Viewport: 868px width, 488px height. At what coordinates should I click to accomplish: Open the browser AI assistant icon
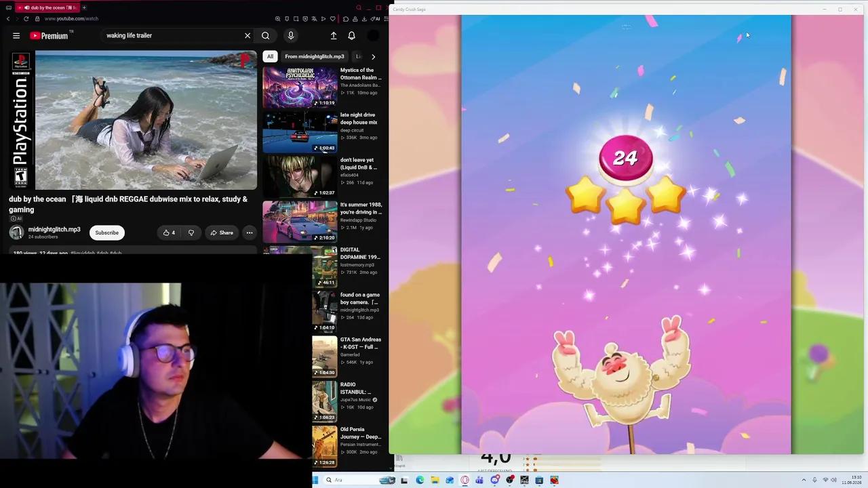pos(377,19)
